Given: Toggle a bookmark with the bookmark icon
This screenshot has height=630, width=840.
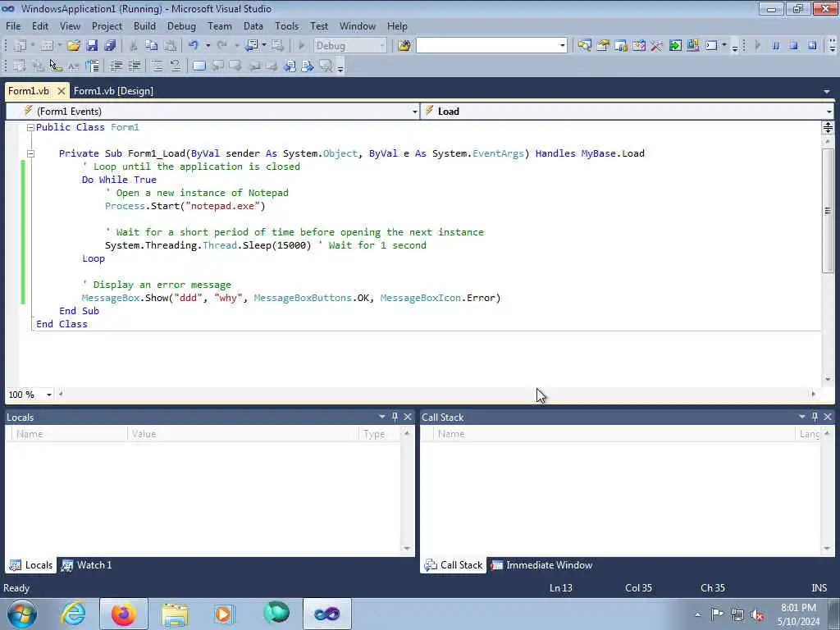Looking at the screenshot, I should point(199,66).
